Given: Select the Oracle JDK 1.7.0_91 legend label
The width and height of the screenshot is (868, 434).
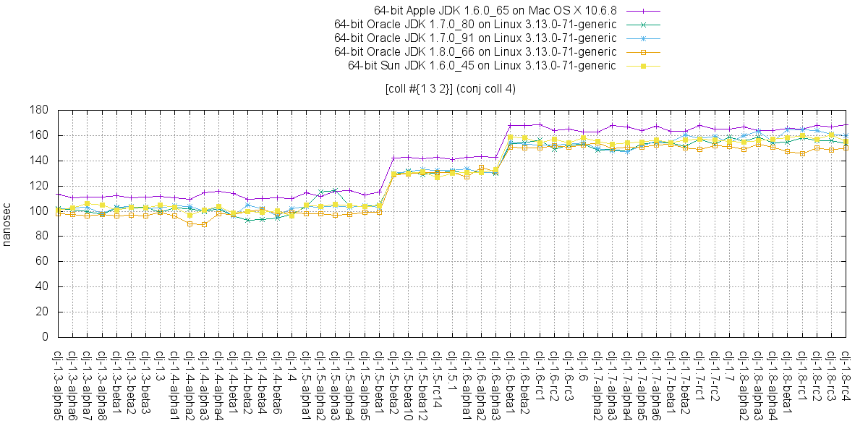Looking at the screenshot, I should 475,38.
